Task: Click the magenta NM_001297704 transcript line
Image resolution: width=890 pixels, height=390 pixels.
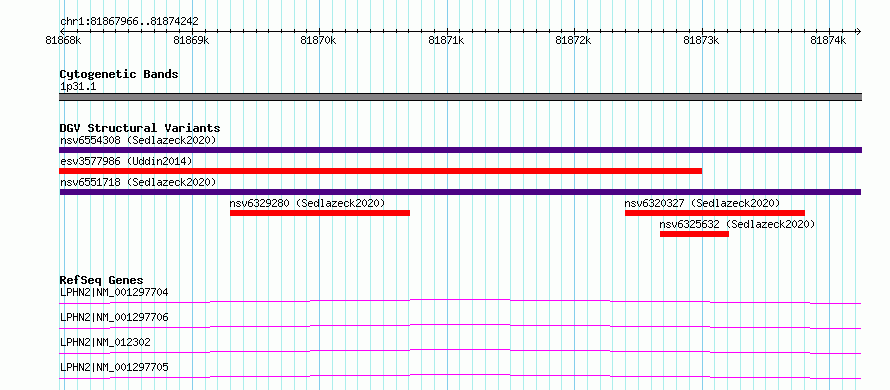Action: pos(460,301)
